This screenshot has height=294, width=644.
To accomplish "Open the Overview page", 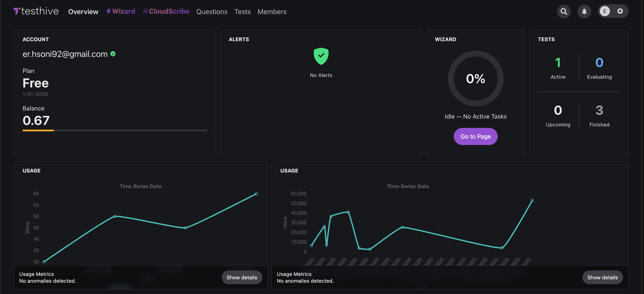I will (x=83, y=12).
